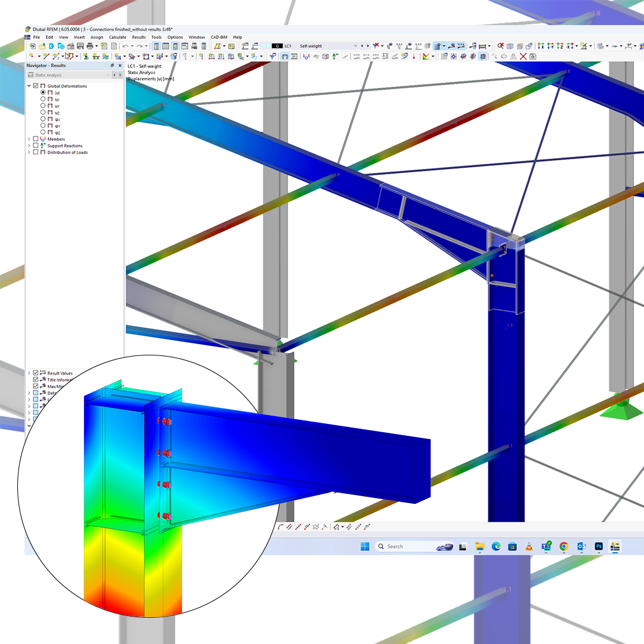Collapse the Global Deformations tree node
The height and width of the screenshot is (644, 644).
[x=29, y=86]
